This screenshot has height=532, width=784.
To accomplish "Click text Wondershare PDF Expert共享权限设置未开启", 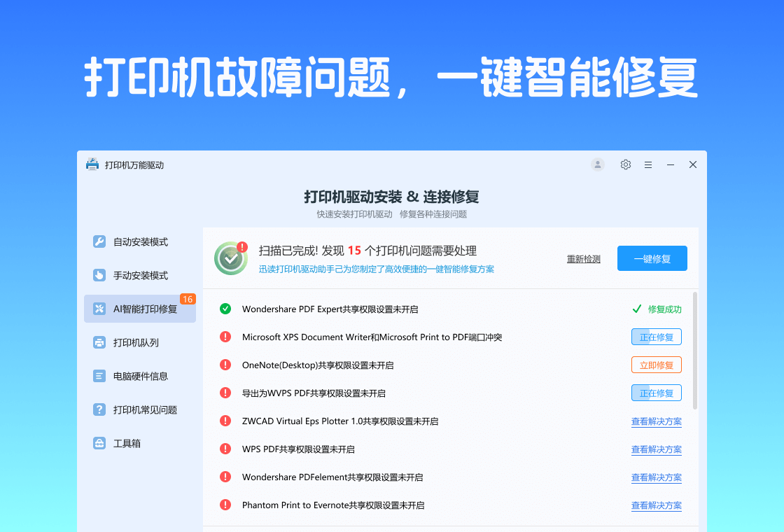I will click(330, 309).
